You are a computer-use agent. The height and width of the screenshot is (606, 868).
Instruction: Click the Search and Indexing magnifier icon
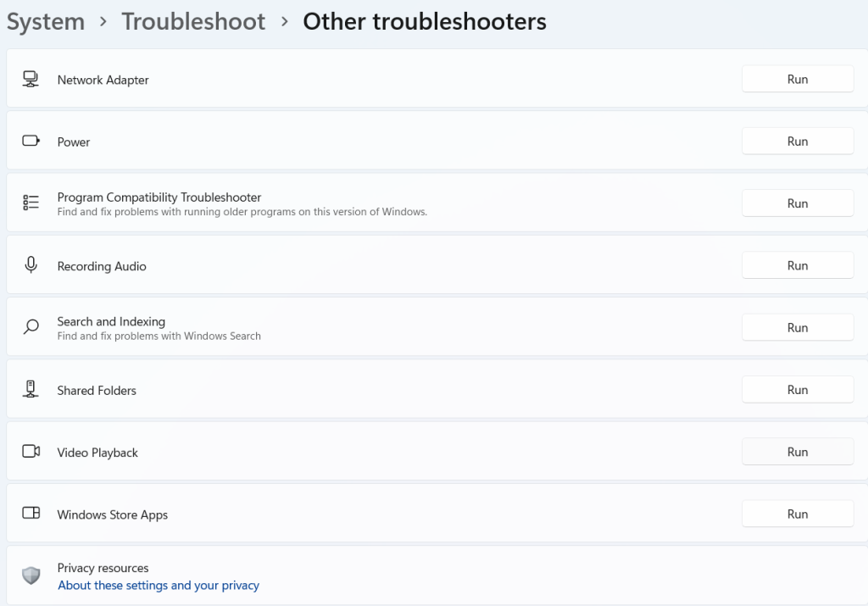31,327
